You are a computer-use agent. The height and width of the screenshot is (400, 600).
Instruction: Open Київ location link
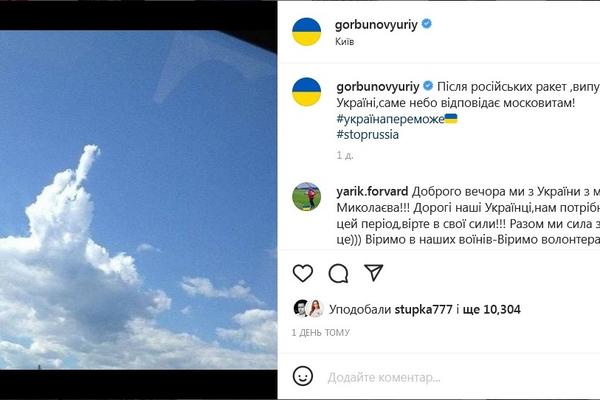345,41
